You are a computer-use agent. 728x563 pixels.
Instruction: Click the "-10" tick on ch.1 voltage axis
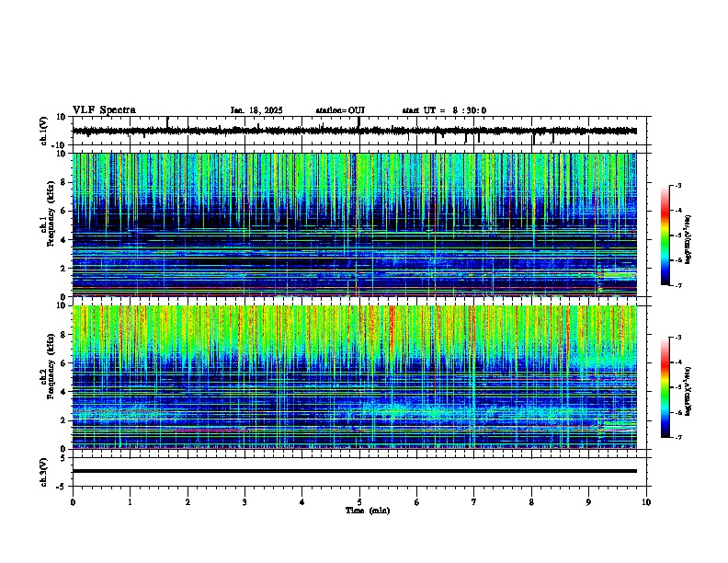tap(60, 145)
